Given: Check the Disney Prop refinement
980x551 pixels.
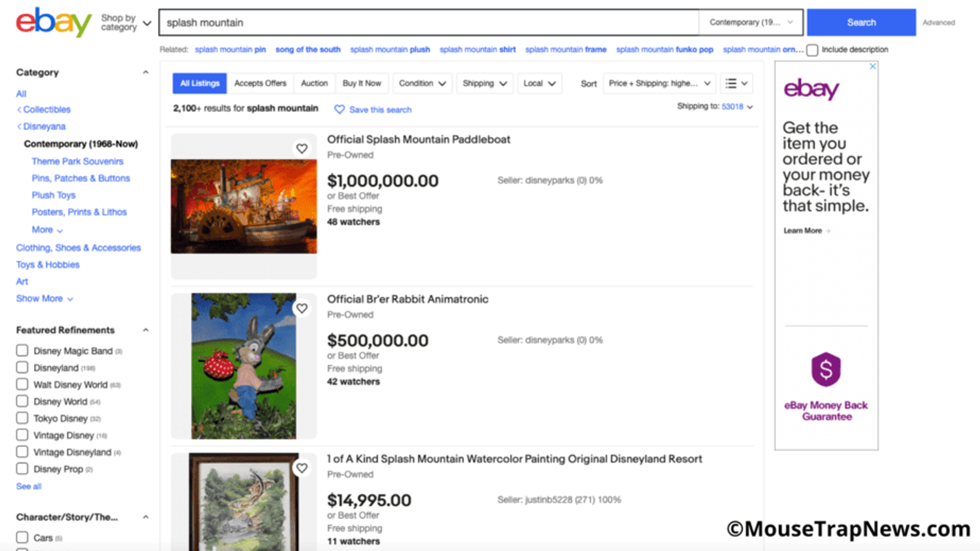Looking at the screenshot, I should pos(22,468).
